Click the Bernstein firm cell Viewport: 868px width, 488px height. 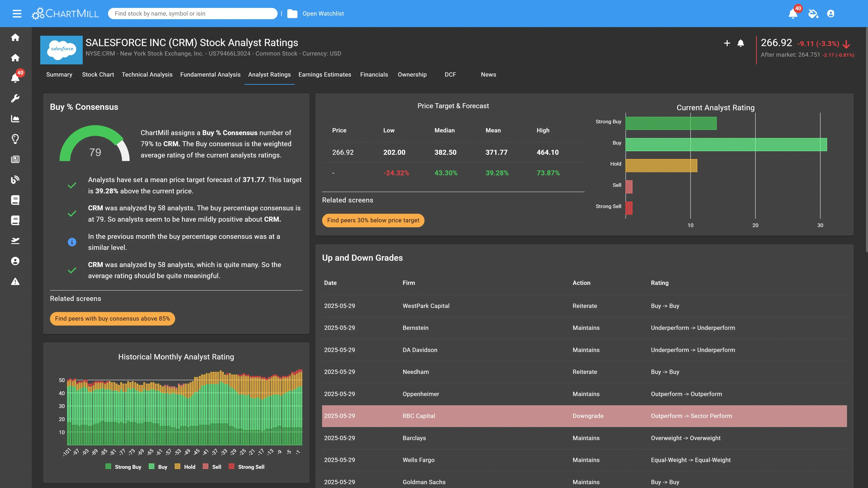pyautogui.click(x=415, y=328)
